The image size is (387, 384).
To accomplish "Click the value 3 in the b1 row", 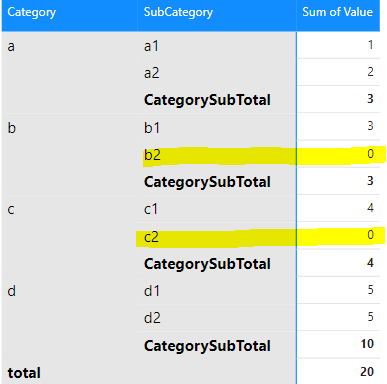I will point(370,126).
